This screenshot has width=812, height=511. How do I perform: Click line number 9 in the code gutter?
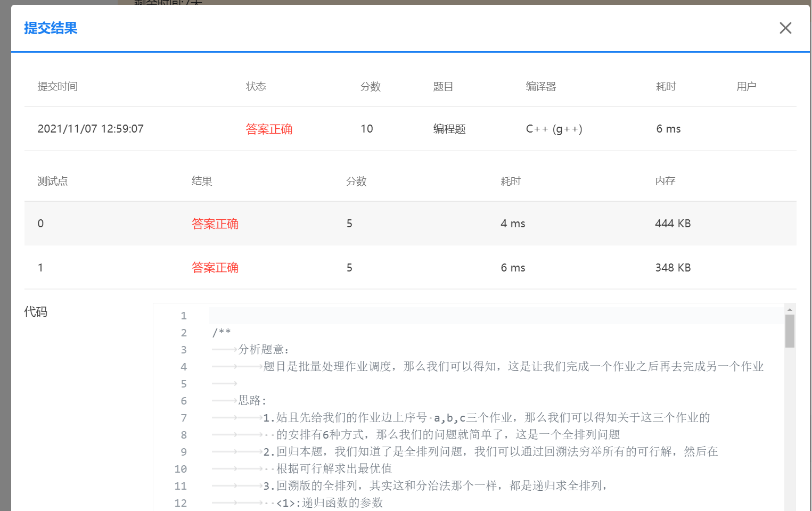184,452
